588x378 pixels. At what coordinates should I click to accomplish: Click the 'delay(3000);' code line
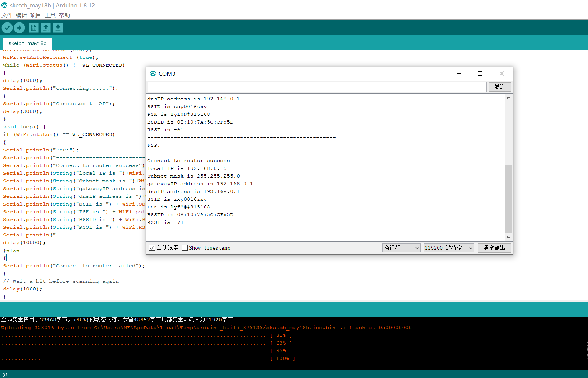22,111
